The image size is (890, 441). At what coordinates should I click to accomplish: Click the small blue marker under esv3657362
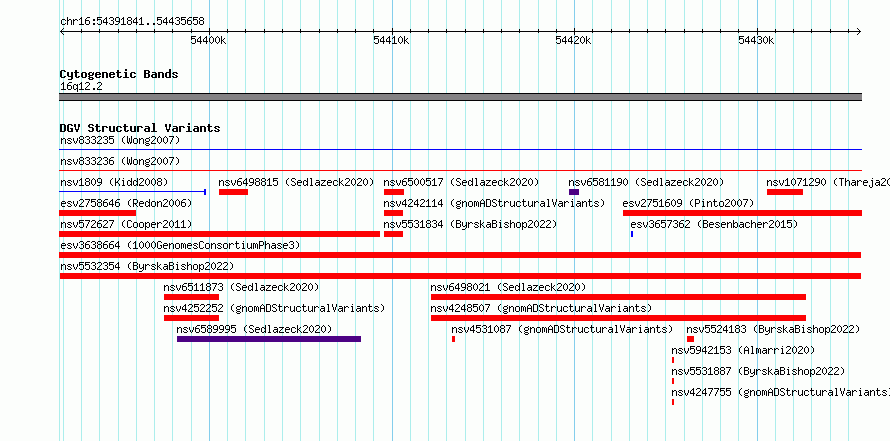pos(632,234)
